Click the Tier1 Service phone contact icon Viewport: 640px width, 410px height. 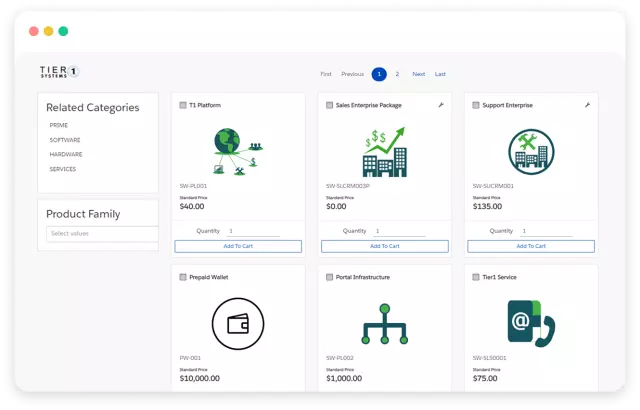point(530,324)
